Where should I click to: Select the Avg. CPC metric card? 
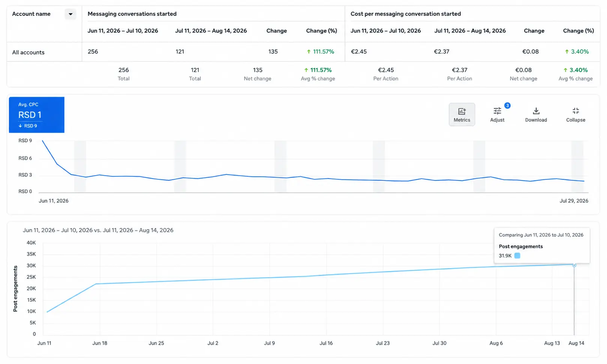(x=37, y=115)
